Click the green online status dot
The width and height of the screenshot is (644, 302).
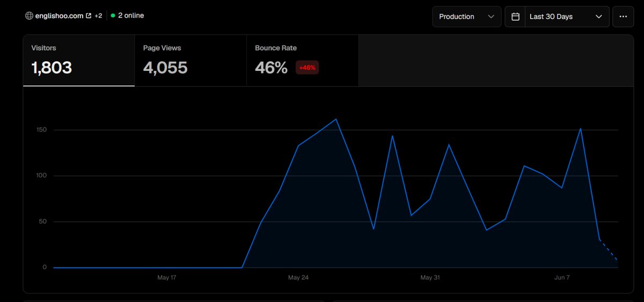113,16
